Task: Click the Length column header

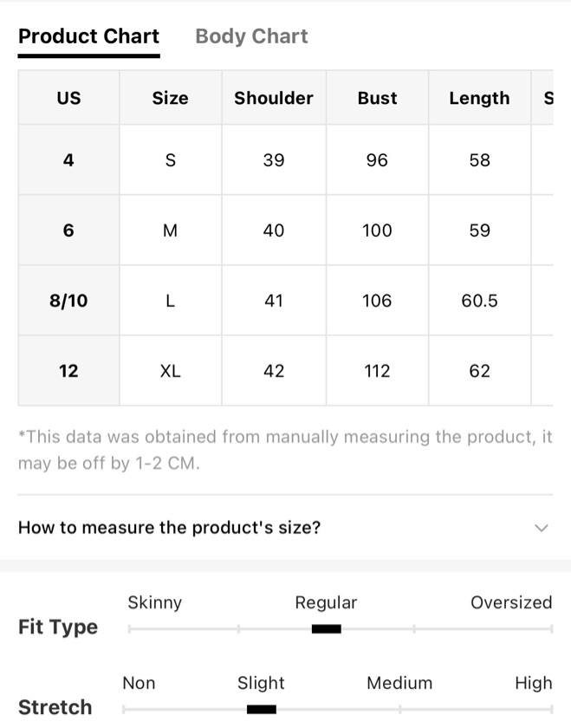Action: (479, 98)
